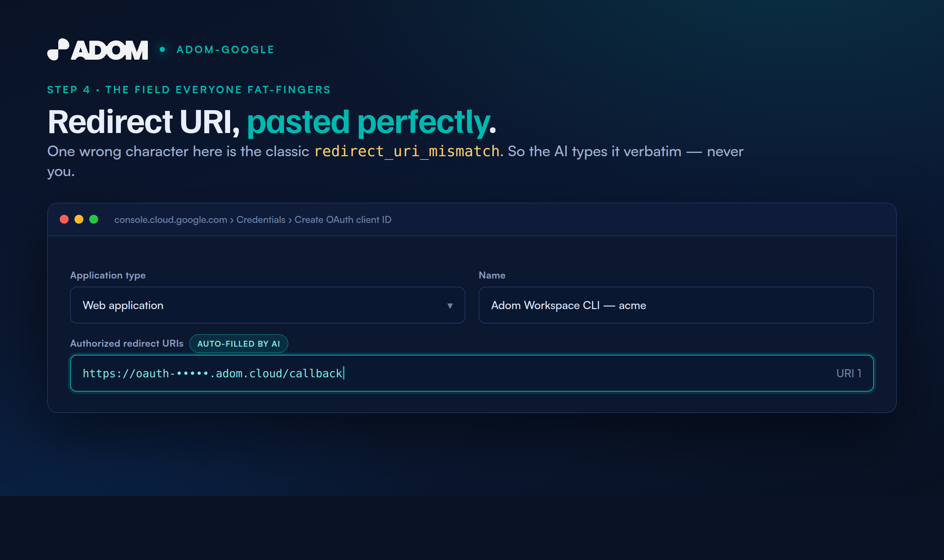The image size is (944, 560).
Task: Open Credentials breadcrumb link
Action: (x=261, y=220)
